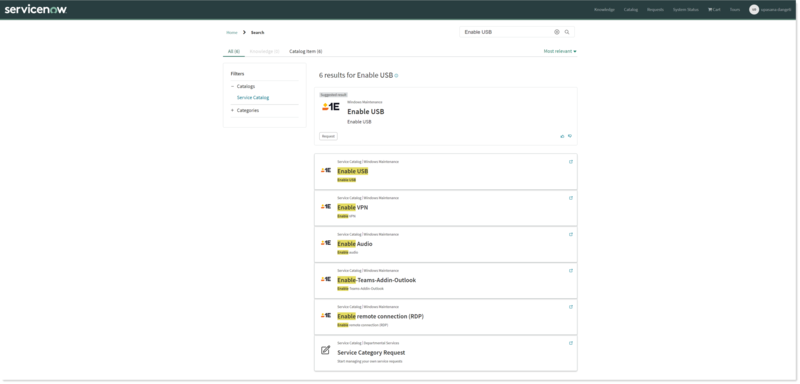This screenshot has height=384, width=800.
Task: Open Enable VPN in new tab icon
Action: pyautogui.click(x=571, y=198)
